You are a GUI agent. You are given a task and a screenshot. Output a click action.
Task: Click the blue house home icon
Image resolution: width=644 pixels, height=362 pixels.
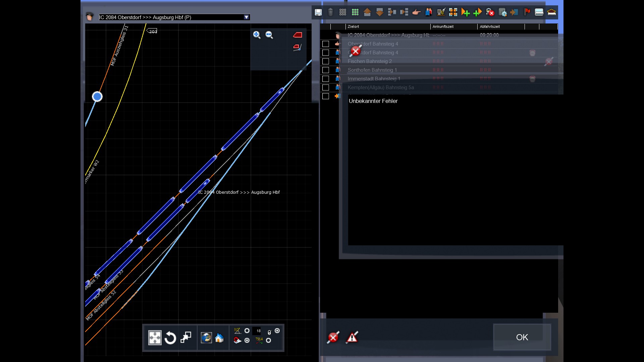[219, 338]
